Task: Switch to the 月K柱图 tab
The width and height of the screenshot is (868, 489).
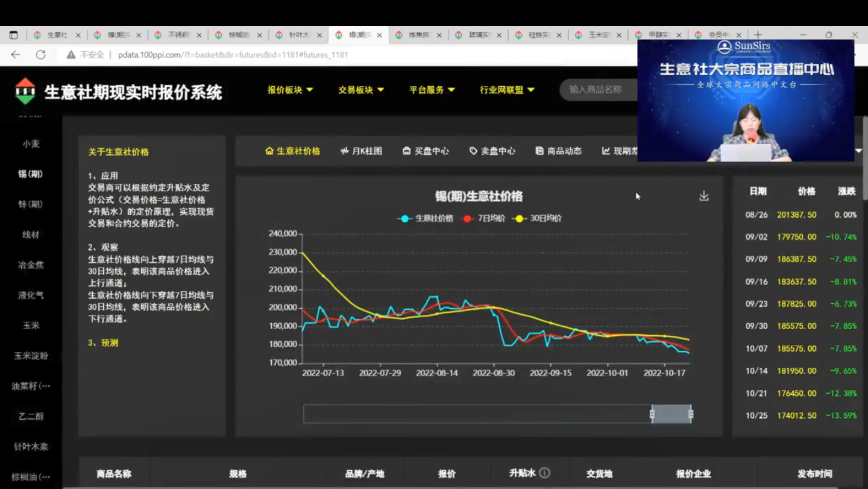Action: click(x=361, y=151)
